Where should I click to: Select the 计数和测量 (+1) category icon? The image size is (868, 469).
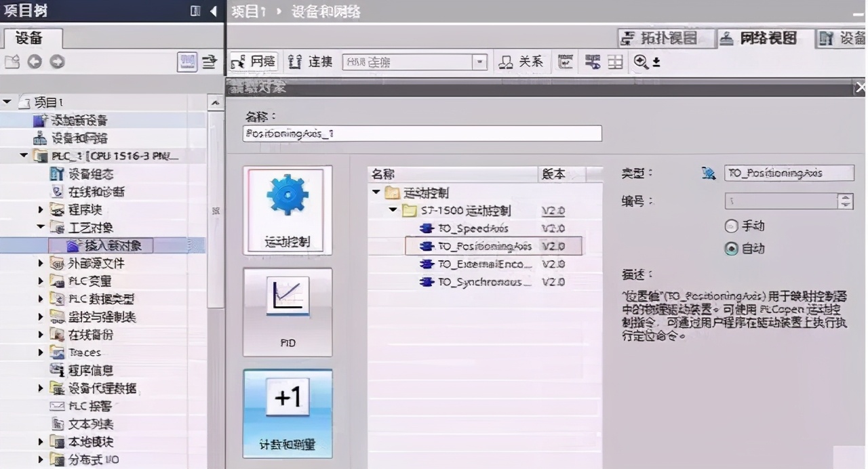click(x=287, y=413)
